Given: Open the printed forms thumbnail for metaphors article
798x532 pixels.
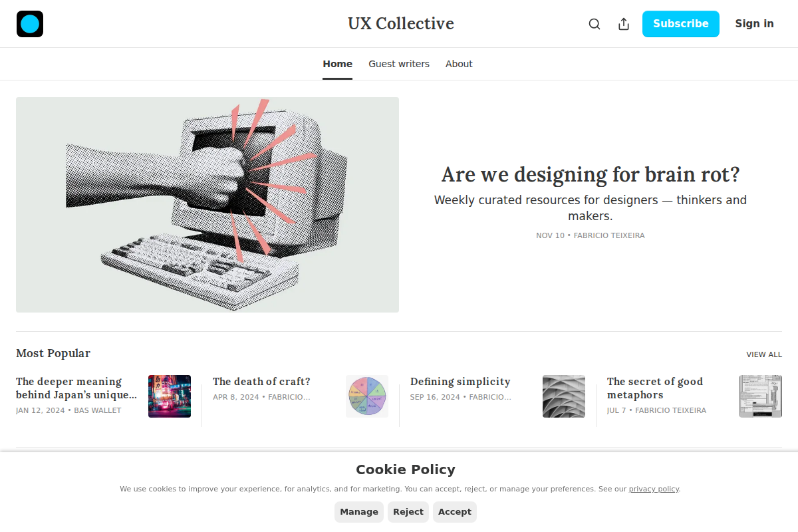Looking at the screenshot, I should [760, 396].
